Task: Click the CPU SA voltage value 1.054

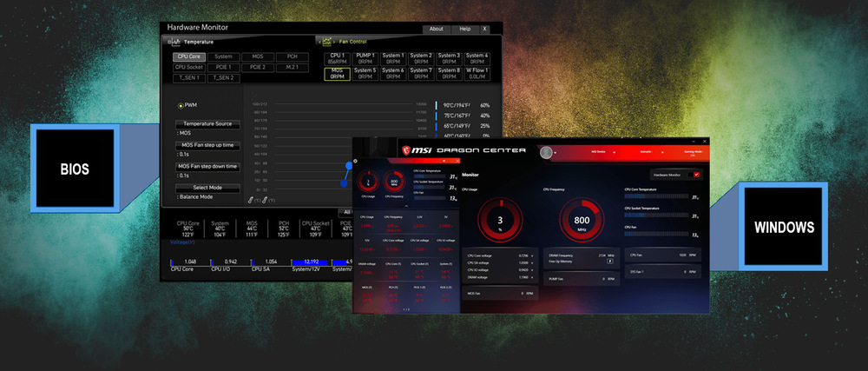Action: pyautogui.click(x=271, y=262)
